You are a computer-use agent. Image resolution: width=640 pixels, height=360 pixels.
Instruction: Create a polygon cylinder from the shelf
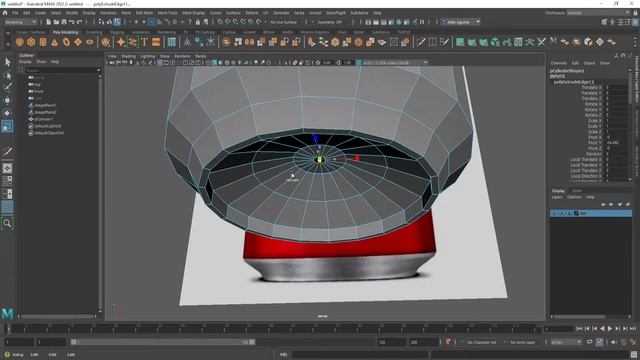pos(43,42)
